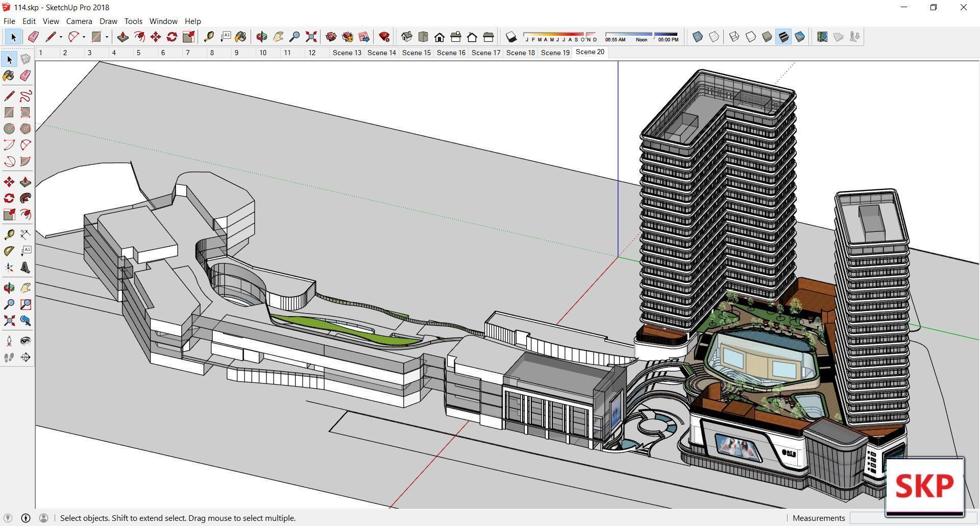Select the Section Plane tool
Screen dimensions: 980x526
(x=25, y=357)
